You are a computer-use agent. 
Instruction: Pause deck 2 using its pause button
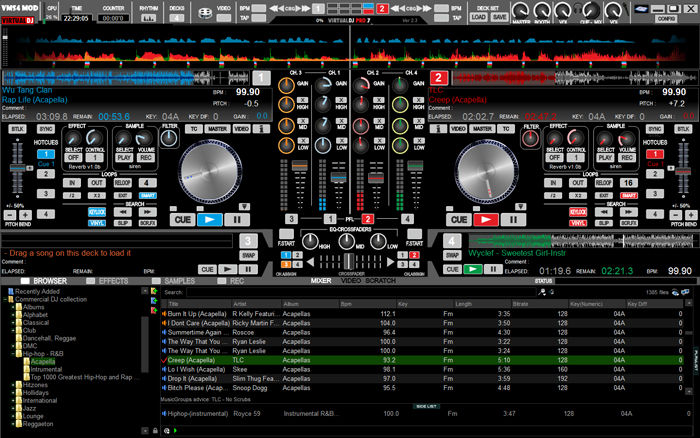512,220
